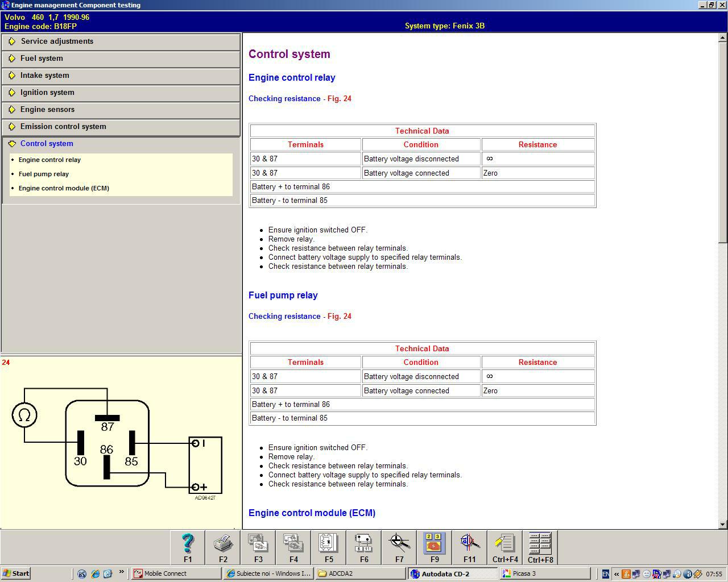Select Fuel pump relay in sidebar
The width and height of the screenshot is (728, 582).
click(44, 174)
